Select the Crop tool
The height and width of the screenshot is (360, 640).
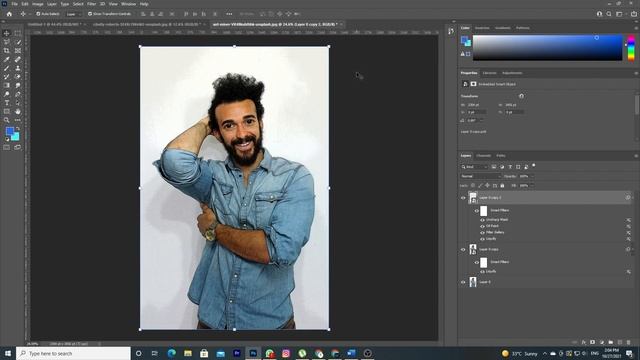pos(7,51)
